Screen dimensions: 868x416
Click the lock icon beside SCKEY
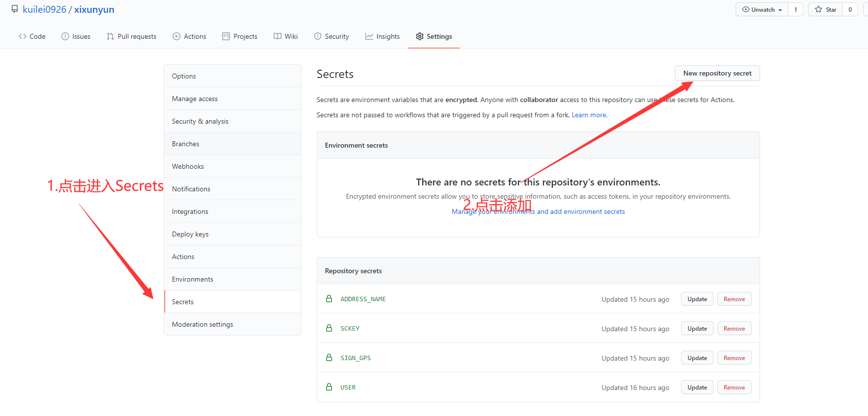[329, 328]
